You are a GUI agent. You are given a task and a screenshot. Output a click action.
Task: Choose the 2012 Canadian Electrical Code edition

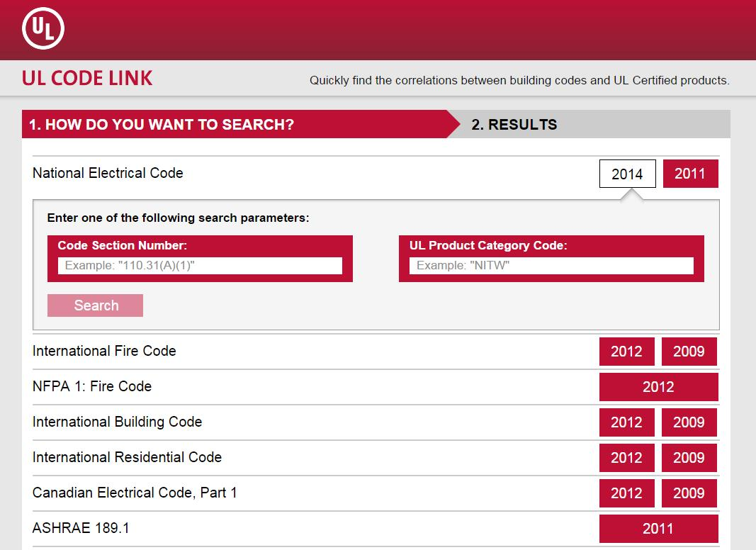pos(627,493)
